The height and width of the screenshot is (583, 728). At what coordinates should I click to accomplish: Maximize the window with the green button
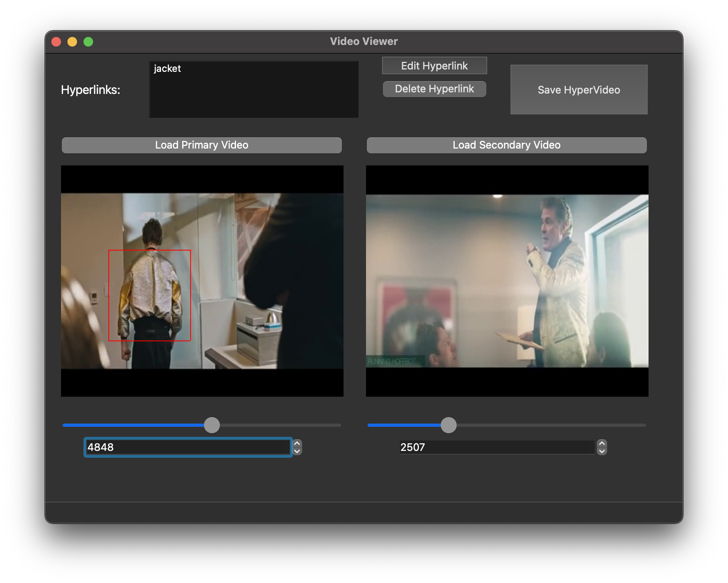coord(88,42)
